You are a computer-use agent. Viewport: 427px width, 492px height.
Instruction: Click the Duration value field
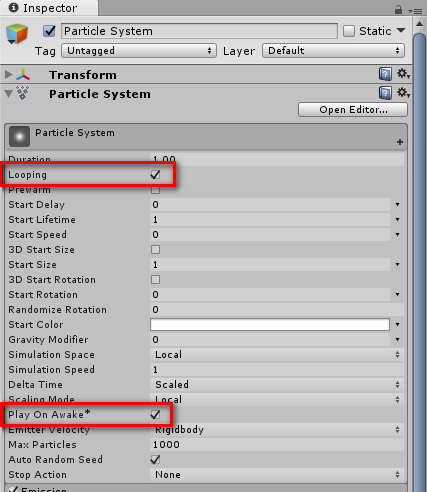[277, 159]
